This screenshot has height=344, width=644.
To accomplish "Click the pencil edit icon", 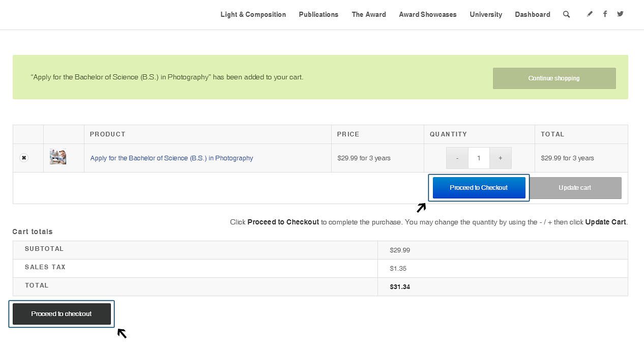I will (590, 14).
